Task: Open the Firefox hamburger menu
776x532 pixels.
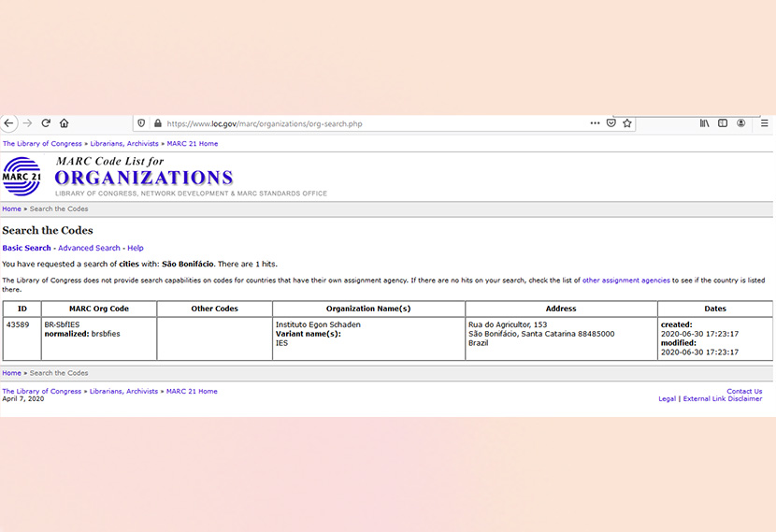Action: (x=764, y=123)
